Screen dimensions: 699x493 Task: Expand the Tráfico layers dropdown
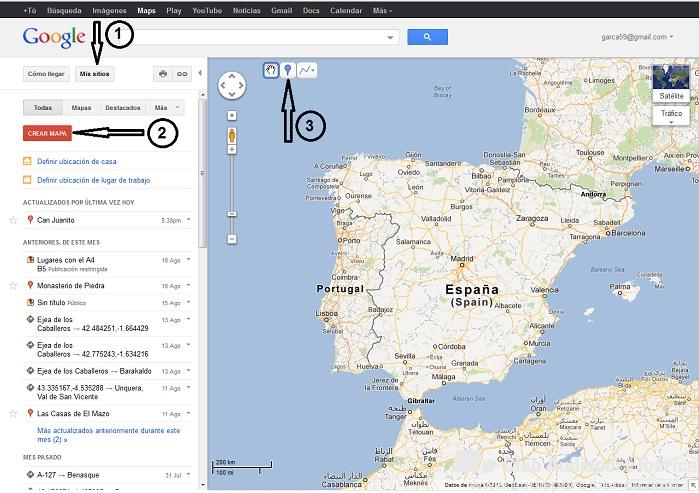[x=671, y=115]
